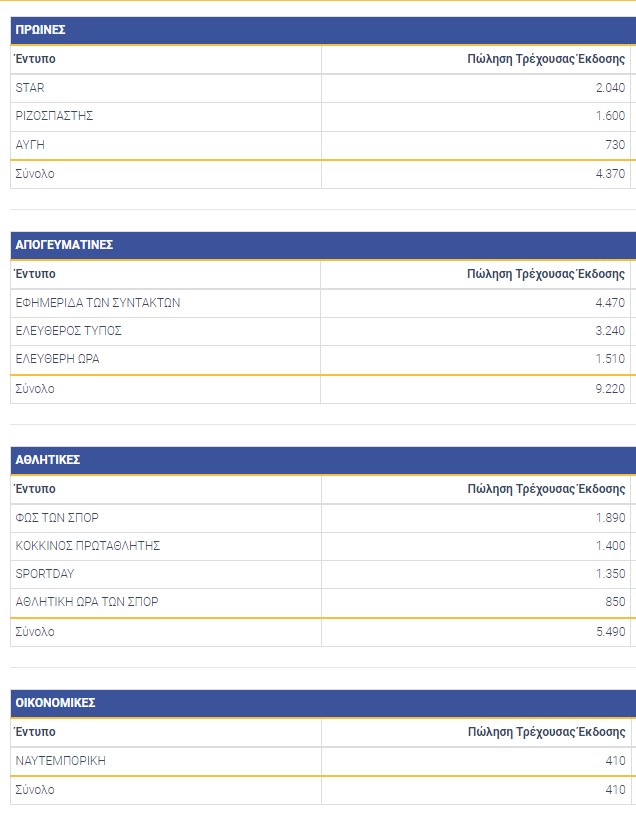
Task: Click the ΟΙΚΟΝΟΜΙΚΕΣ section header
Action: coord(323,703)
